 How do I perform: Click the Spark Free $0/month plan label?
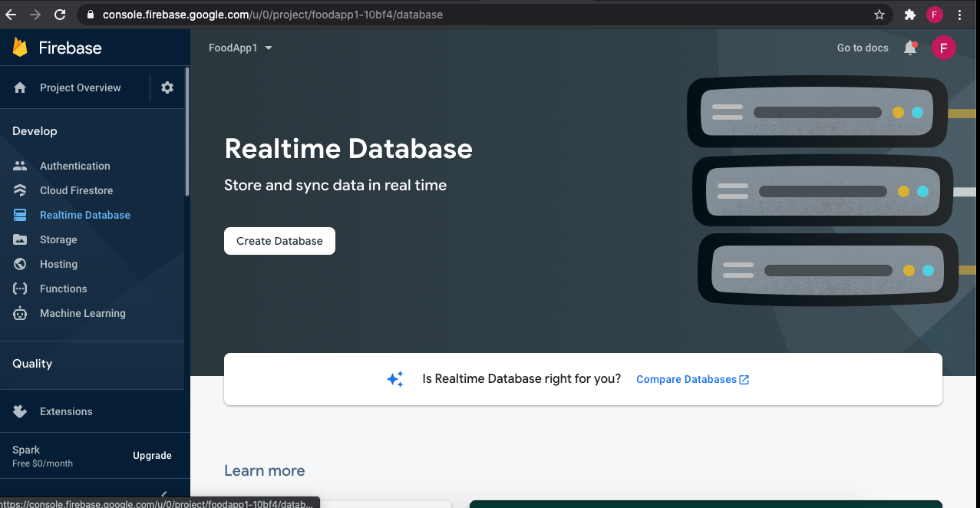pyautogui.click(x=42, y=456)
